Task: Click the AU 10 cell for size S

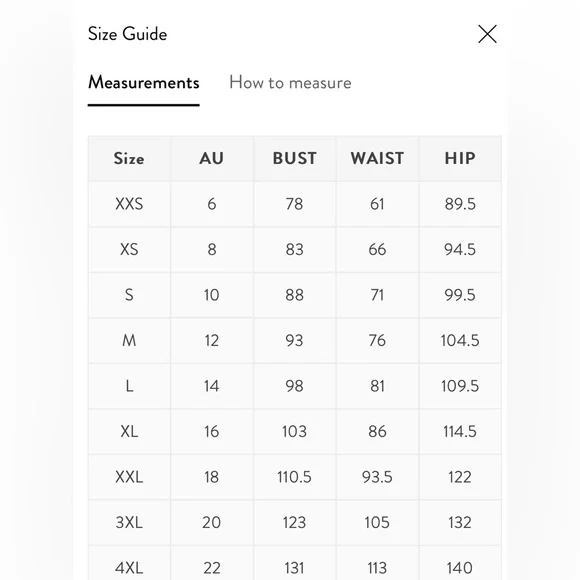Action: [212, 295]
